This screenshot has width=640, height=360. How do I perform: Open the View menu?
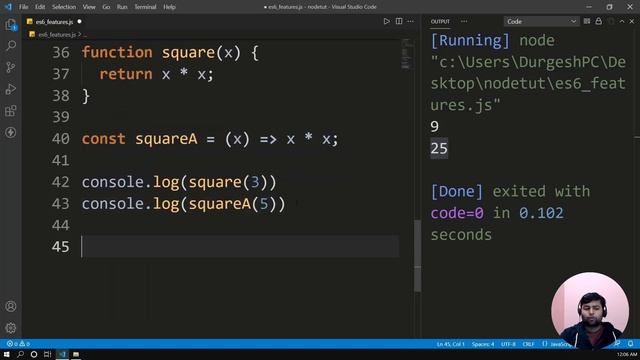(x=89, y=7)
